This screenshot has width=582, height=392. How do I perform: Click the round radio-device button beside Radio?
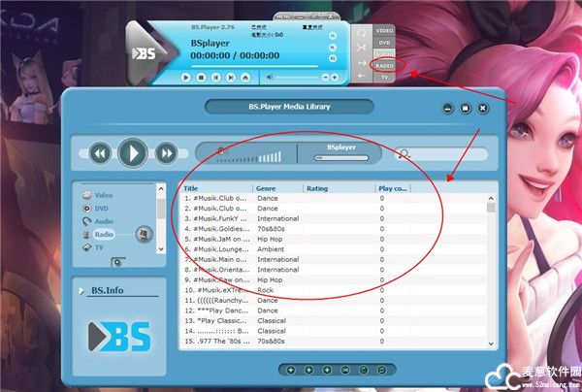pos(144,234)
